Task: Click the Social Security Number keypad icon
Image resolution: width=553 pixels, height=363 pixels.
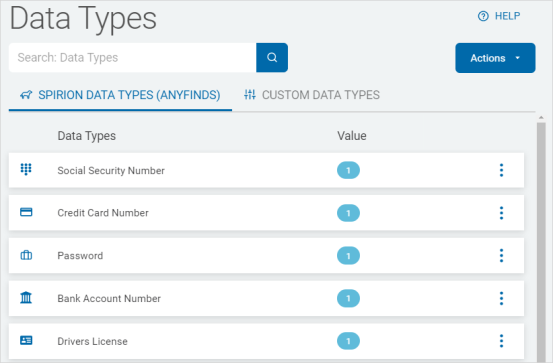Action: 26,170
